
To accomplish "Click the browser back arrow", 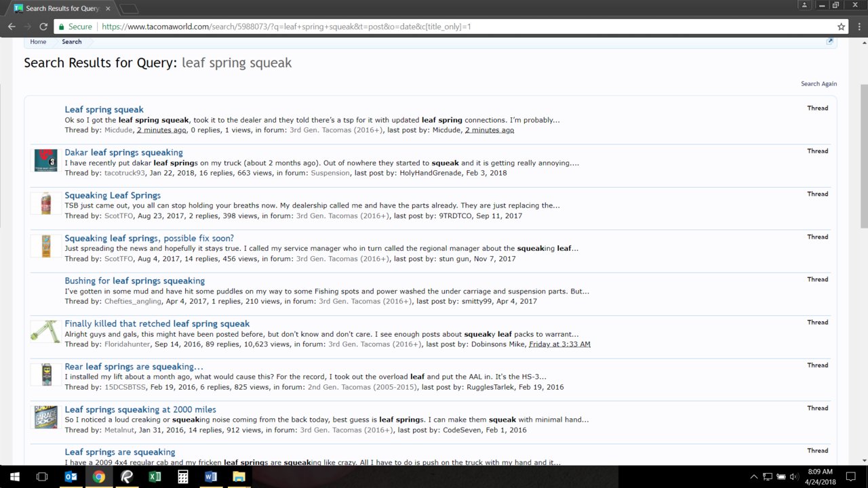I will [x=12, y=26].
